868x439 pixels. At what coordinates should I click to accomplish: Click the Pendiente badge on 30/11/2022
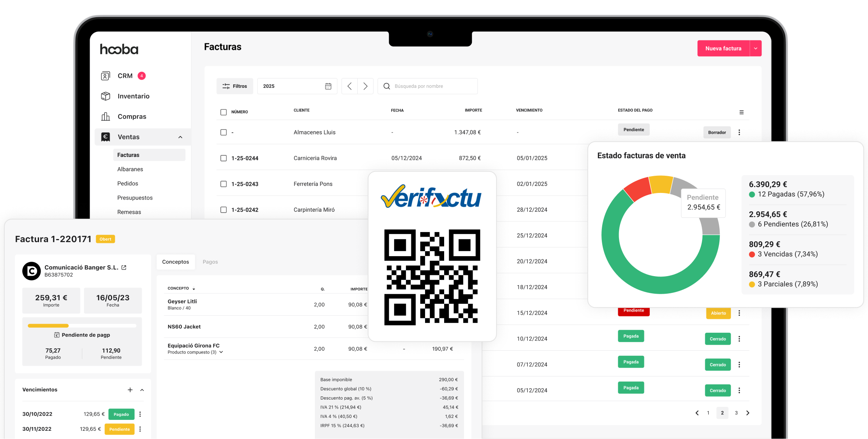119,429
